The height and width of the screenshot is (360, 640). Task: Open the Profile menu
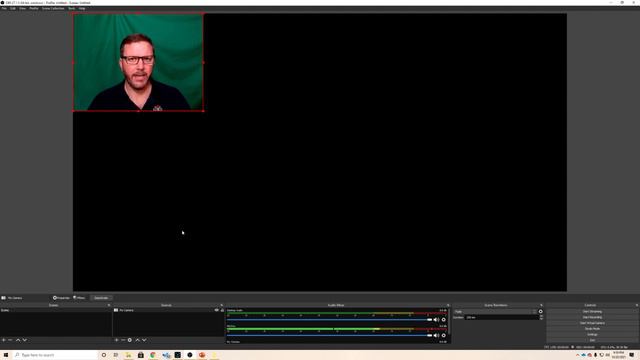[x=34, y=8]
